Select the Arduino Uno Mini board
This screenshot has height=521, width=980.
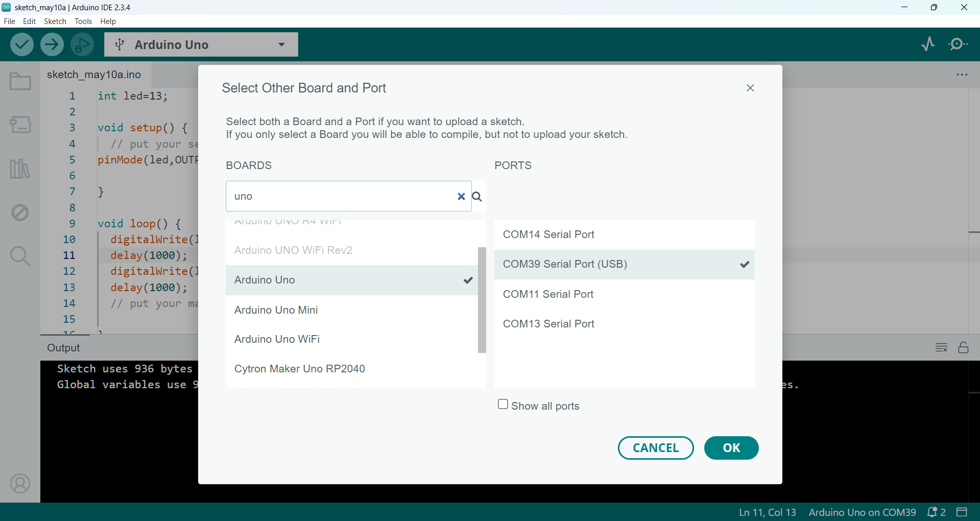352,310
